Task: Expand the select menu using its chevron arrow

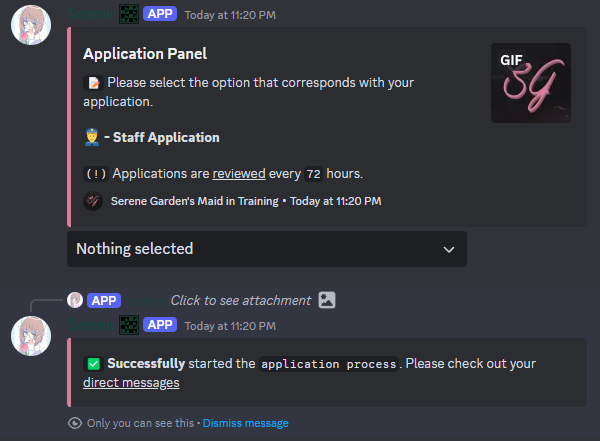Action: (448, 249)
